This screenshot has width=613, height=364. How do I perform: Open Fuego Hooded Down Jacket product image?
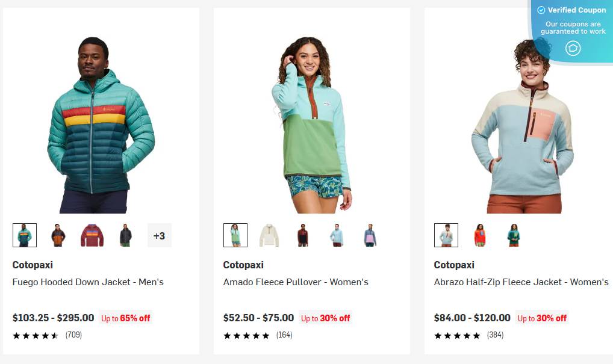pyautogui.click(x=101, y=125)
